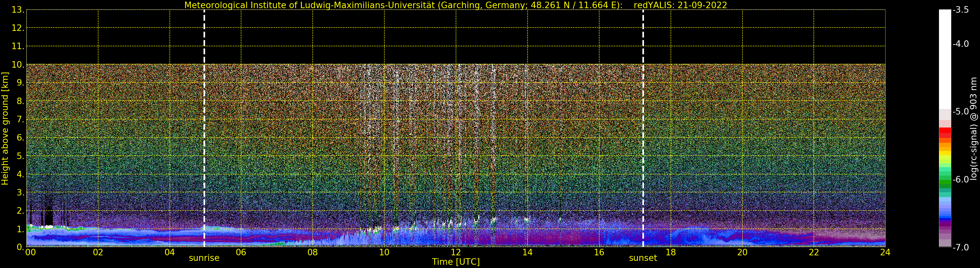This screenshot has width=980, height=268.
Task: Click the height axis tick label 13.
Action: coord(18,10)
